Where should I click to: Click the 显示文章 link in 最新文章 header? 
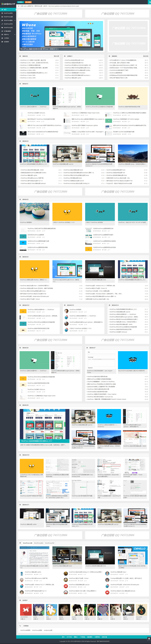coord(56,56)
